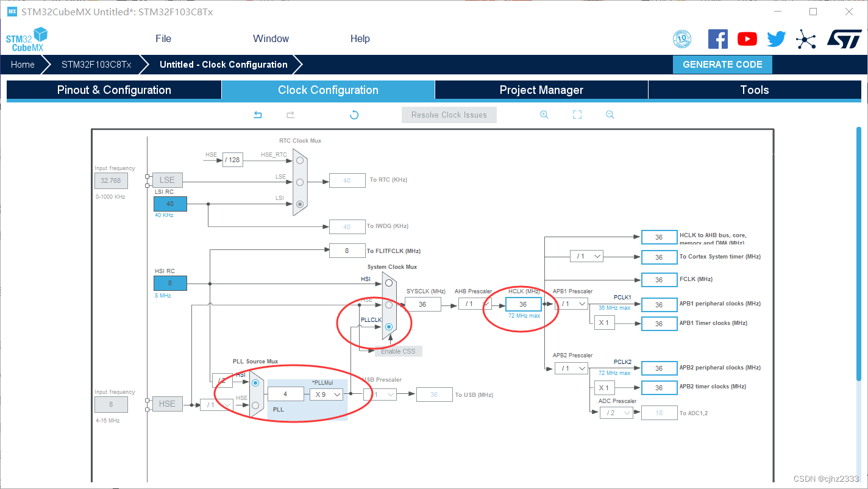The image size is (868, 489).
Task: Click the LSE clock source block
Action: [167, 180]
